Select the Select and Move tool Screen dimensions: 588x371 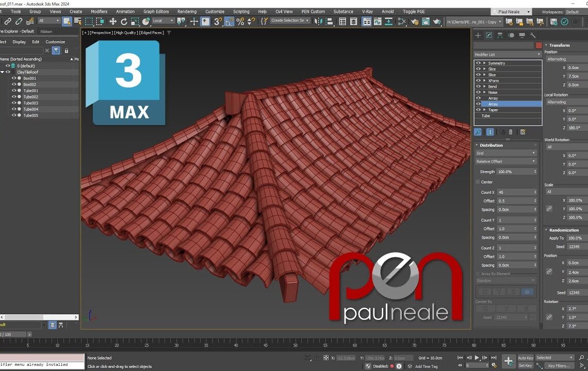pos(113,22)
